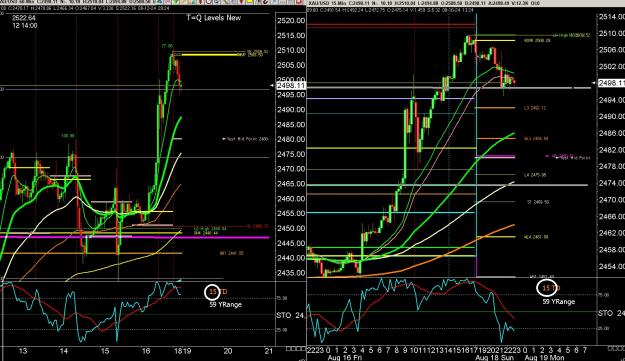The image size is (625, 361).
Task: Click the R3HR 2508.29 level label
Action: click(x=537, y=41)
